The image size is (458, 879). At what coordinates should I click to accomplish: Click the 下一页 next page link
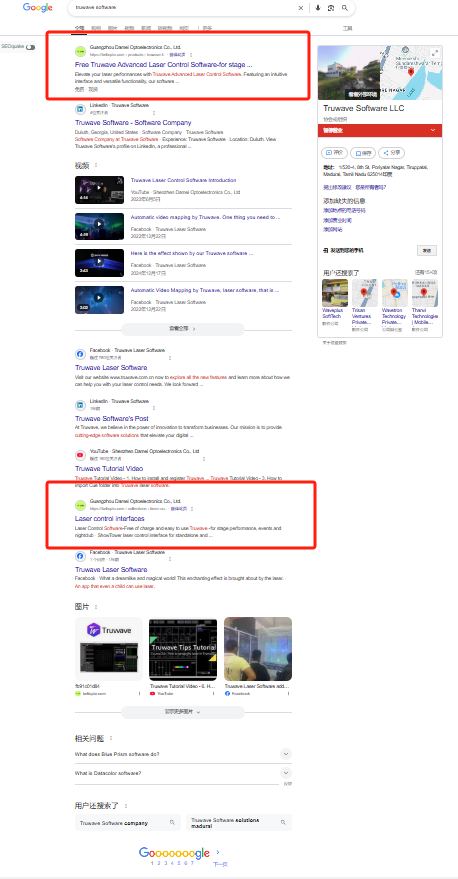click(x=220, y=864)
